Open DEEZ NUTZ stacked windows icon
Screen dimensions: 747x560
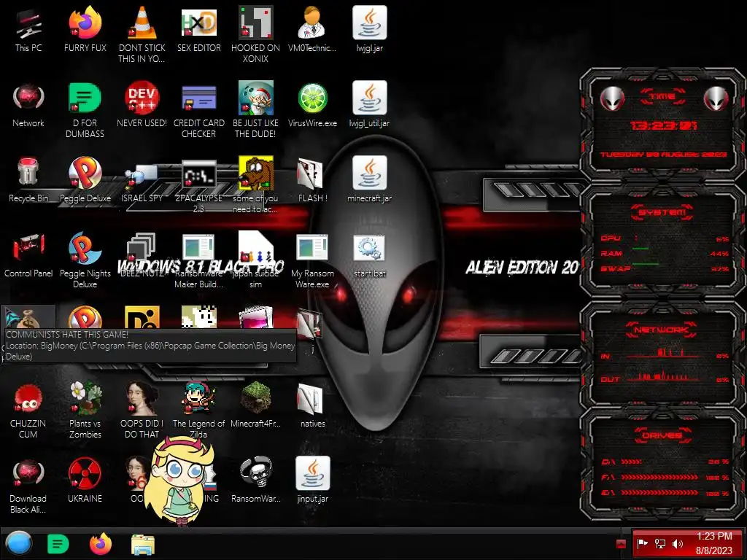(142, 248)
